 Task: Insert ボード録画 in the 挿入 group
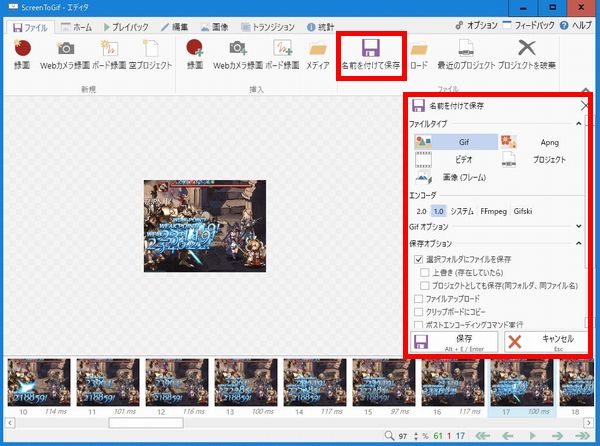[x=282, y=54]
